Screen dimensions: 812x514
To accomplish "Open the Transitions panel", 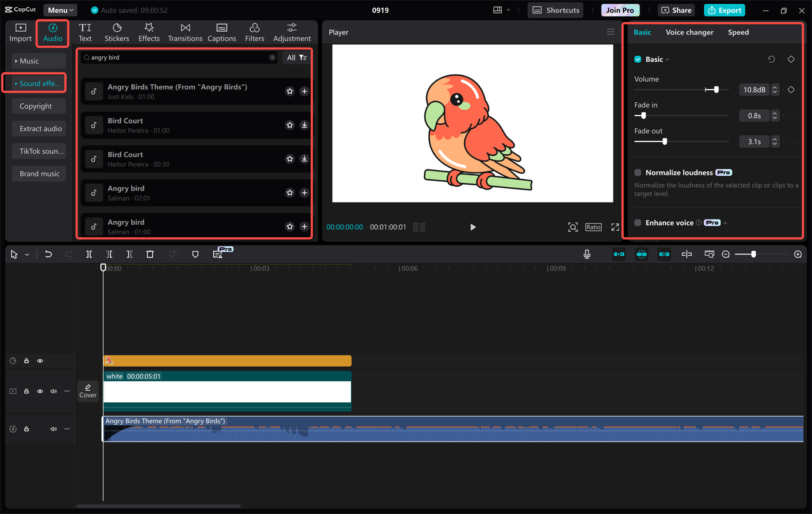I will coord(185,32).
